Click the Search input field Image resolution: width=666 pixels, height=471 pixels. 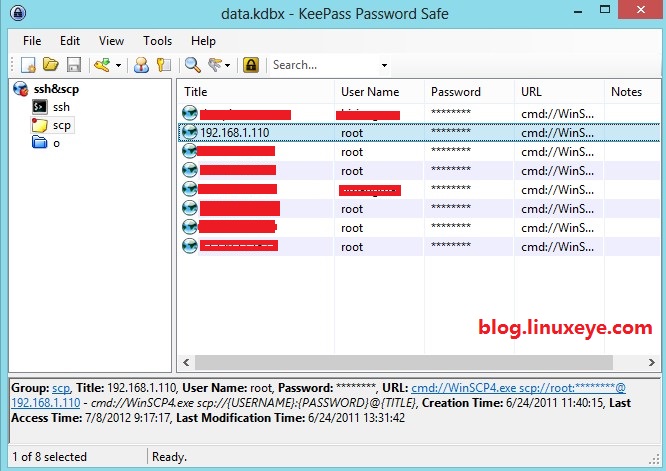[x=325, y=65]
